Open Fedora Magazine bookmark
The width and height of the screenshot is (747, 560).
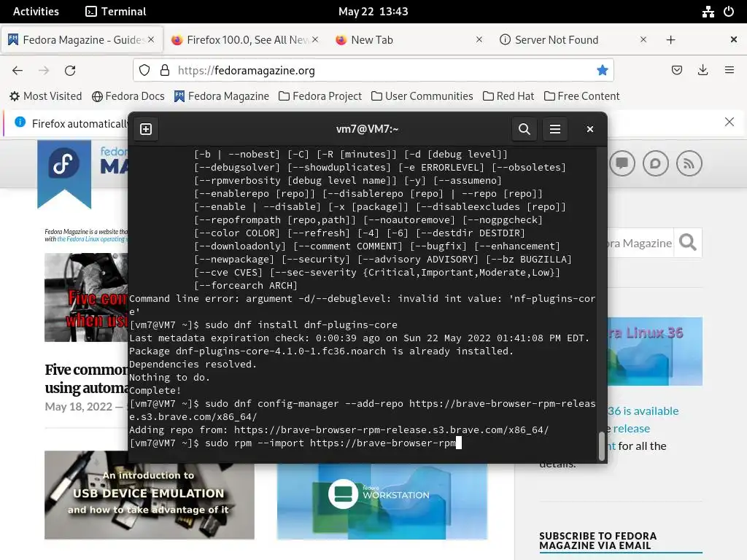click(222, 96)
